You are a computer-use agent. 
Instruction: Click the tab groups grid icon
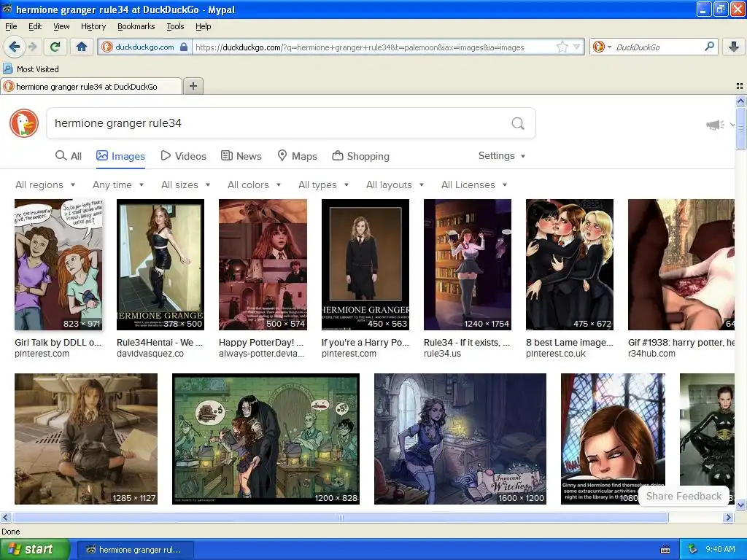[740, 86]
